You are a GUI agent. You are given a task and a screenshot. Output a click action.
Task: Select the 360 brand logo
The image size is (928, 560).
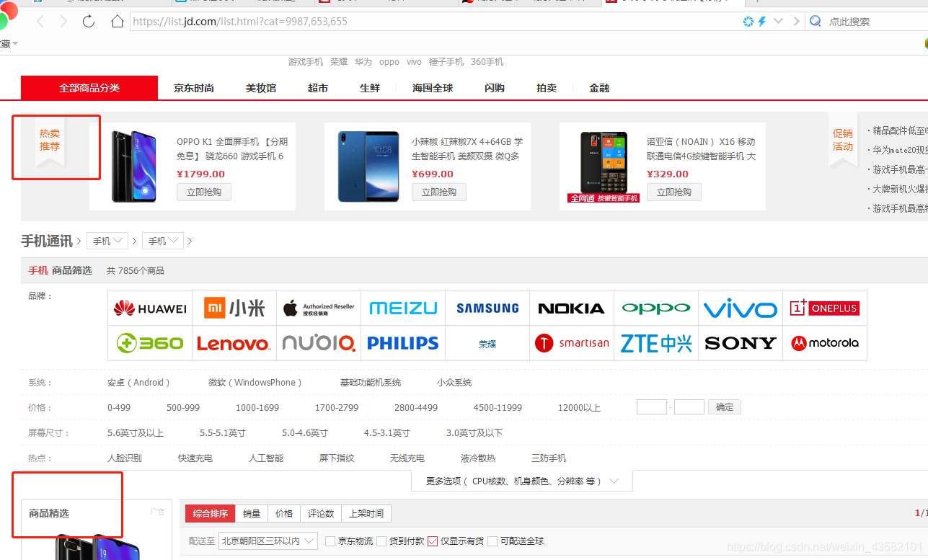(x=150, y=344)
